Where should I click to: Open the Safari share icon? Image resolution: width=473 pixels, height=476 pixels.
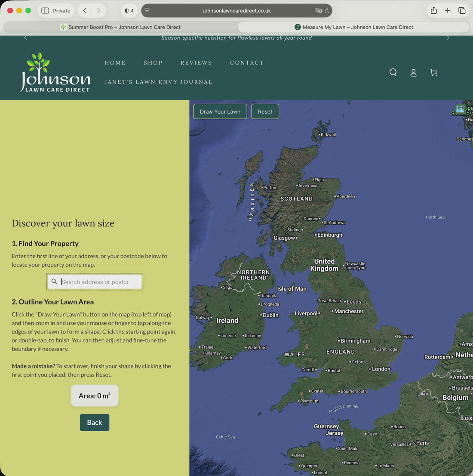pyautogui.click(x=434, y=10)
